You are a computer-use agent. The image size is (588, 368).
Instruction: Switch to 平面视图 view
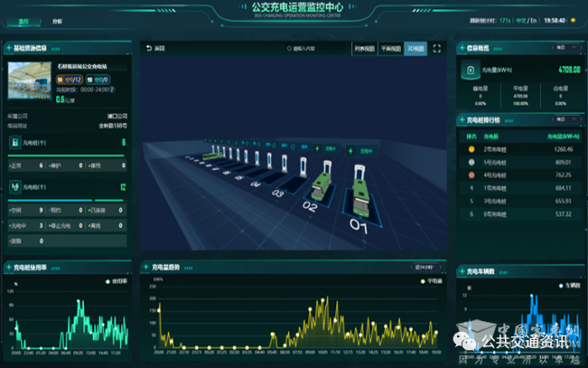(390, 49)
